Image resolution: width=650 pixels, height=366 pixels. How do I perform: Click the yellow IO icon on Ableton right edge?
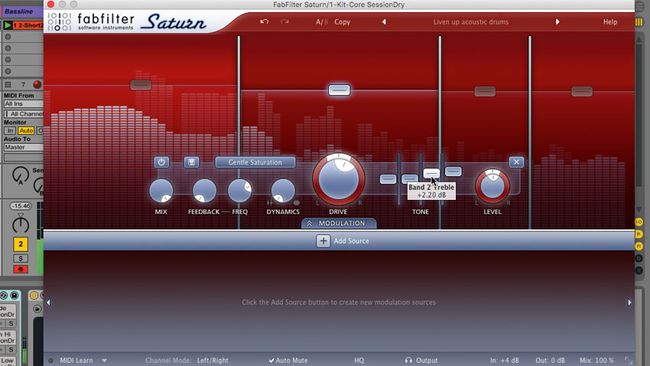[x=639, y=222]
